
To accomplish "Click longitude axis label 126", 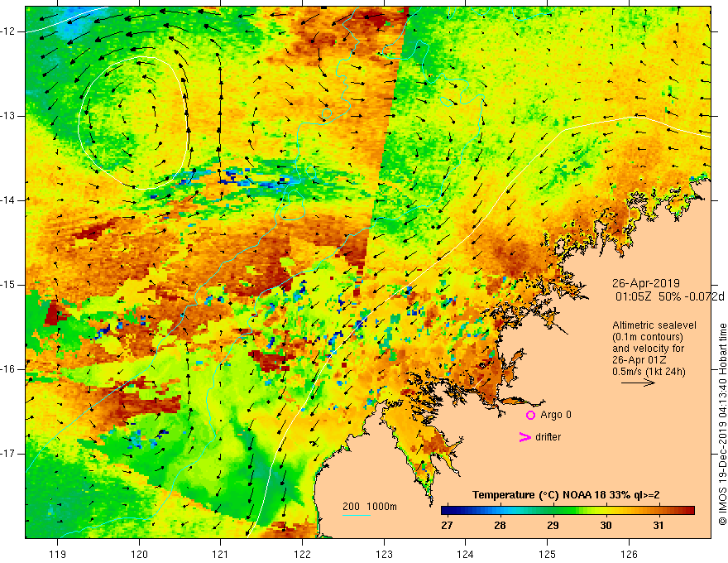I will (x=629, y=554).
